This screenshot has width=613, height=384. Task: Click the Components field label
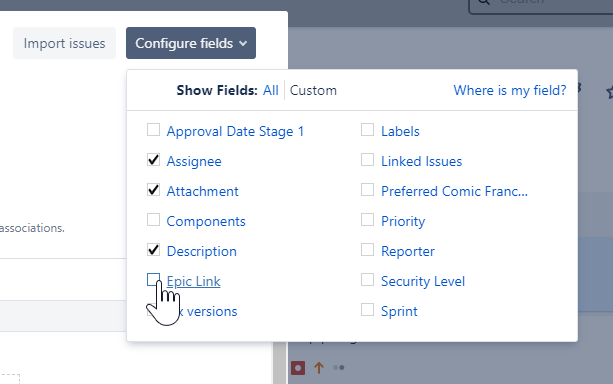[x=206, y=221]
